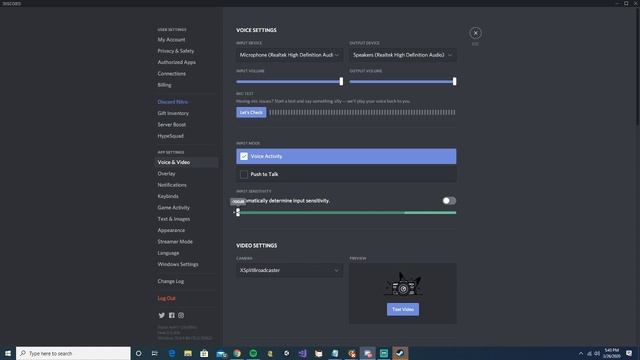
Task: Click the settings page vertical scrollbar
Action: pyautogui.click(x=638, y=66)
